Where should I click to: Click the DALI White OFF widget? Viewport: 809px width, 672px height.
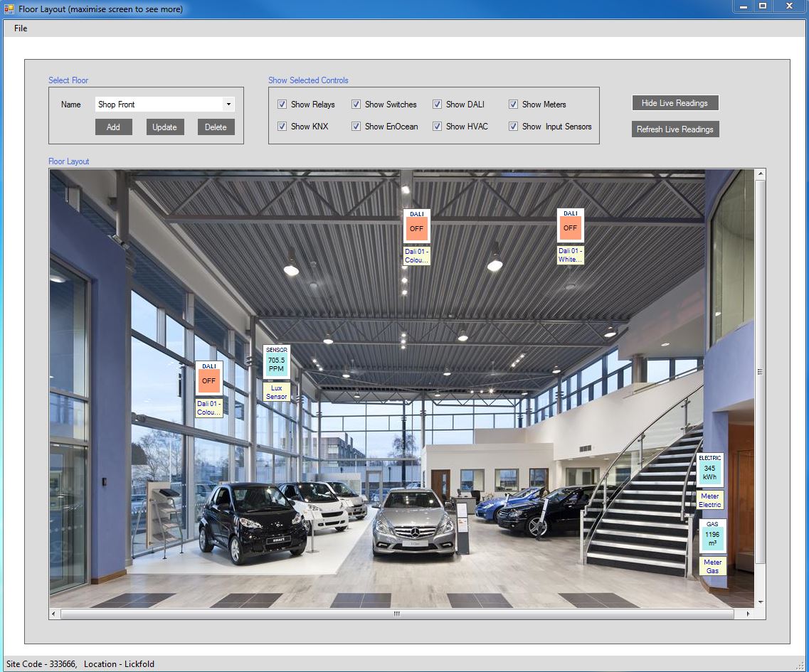point(570,227)
